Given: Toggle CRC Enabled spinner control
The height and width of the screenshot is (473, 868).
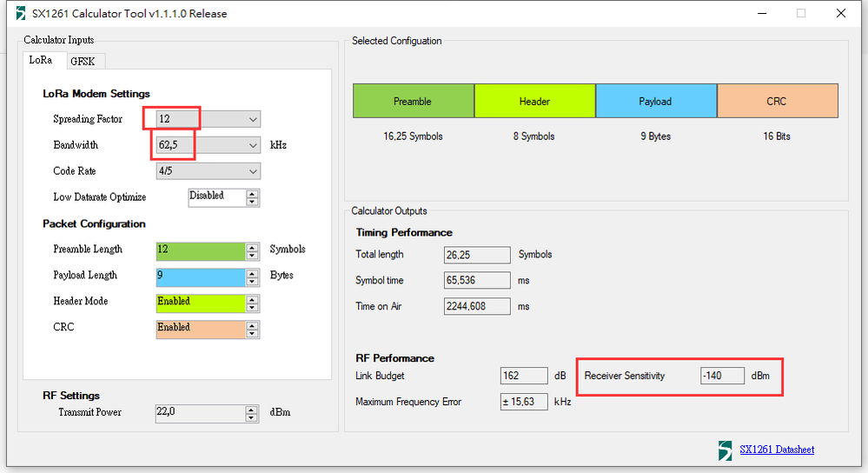Looking at the screenshot, I should [x=253, y=329].
